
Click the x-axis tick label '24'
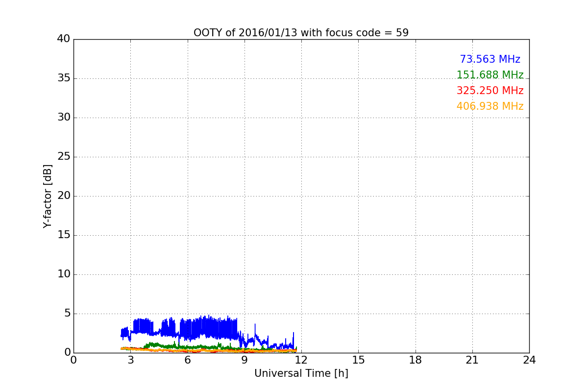pos(529,360)
